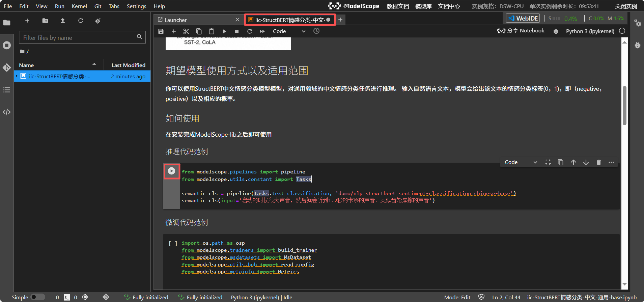This screenshot has height=302, width=644.
Task: Click the notebook vertical scrollbar thumb
Action: click(x=624, y=106)
